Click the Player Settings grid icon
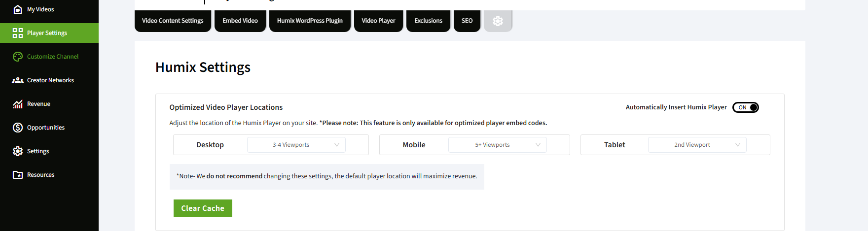Image resolution: width=868 pixels, height=231 pixels. (x=18, y=33)
